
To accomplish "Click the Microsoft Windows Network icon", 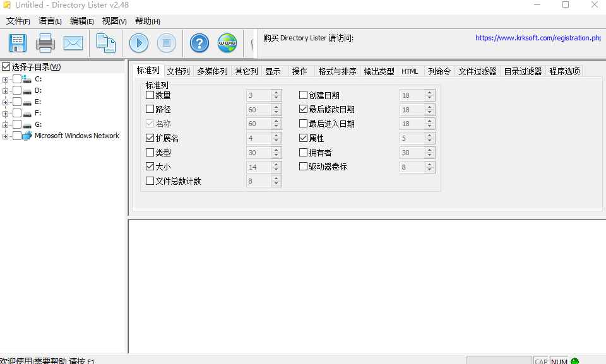I will point(27,136).
